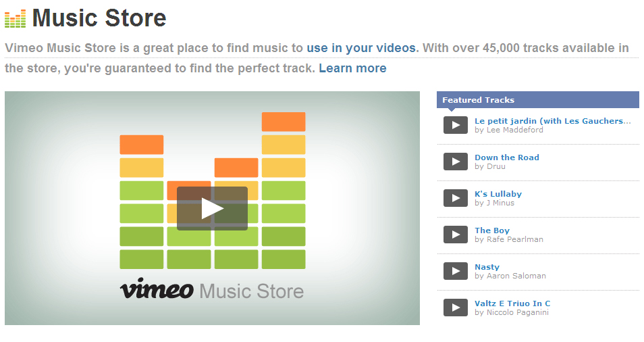
Task: Open Valtz E Triuo In C title
Action: click(x=512, y=303)
